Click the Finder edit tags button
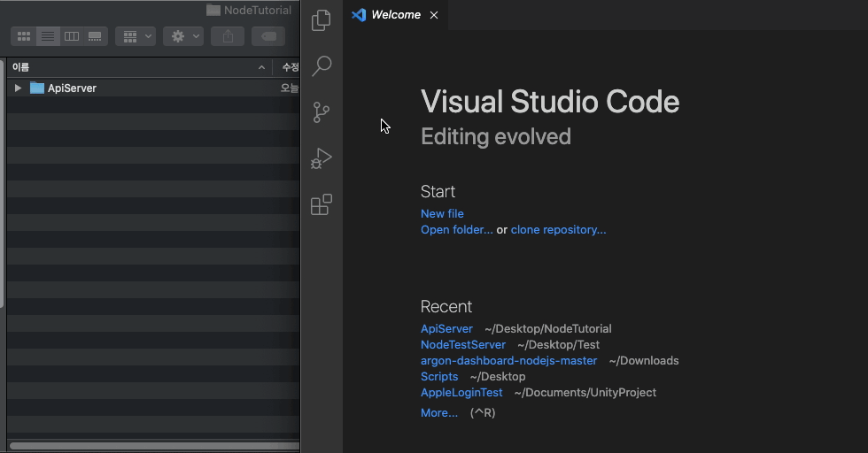868x453 pixels. [x=268, y=36]
